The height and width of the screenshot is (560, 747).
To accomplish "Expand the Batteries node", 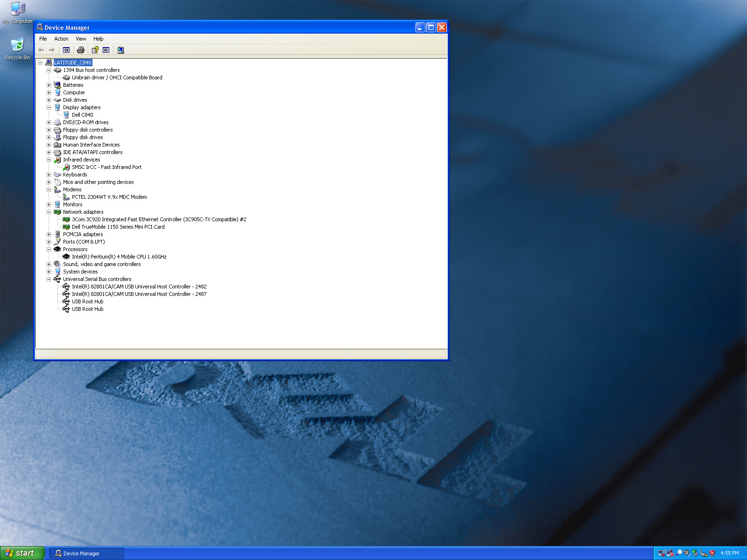I will pyautogui.click(x=49, y=85).
